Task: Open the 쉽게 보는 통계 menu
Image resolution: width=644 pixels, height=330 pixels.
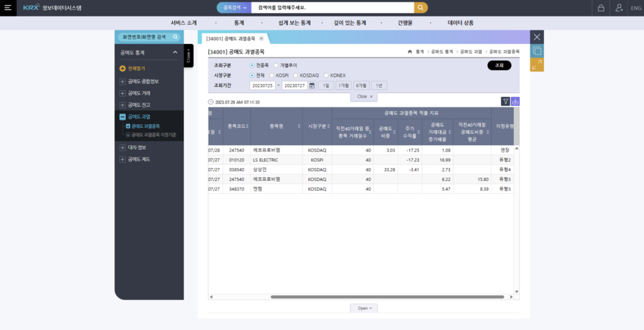Action: 295,23
